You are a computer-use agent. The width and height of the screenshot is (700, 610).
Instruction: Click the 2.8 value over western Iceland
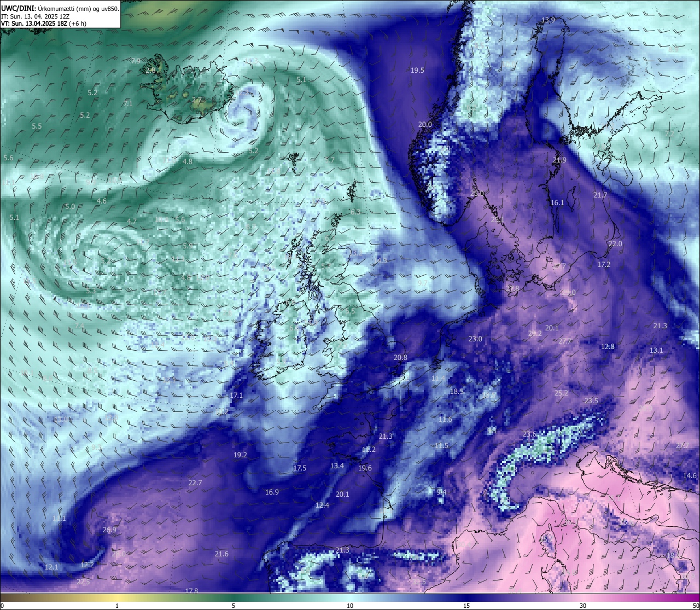[150, 70]
